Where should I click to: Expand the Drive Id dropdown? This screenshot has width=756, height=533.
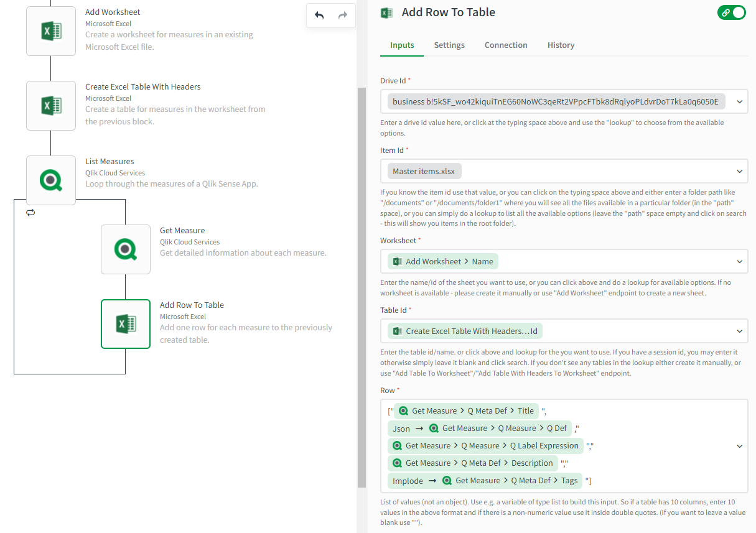(739, 101)
